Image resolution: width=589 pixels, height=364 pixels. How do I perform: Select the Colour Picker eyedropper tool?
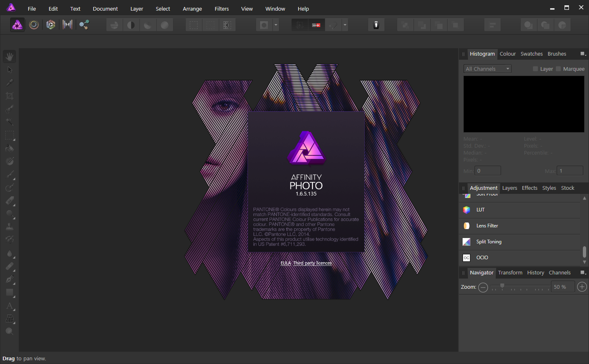point(10,83)
